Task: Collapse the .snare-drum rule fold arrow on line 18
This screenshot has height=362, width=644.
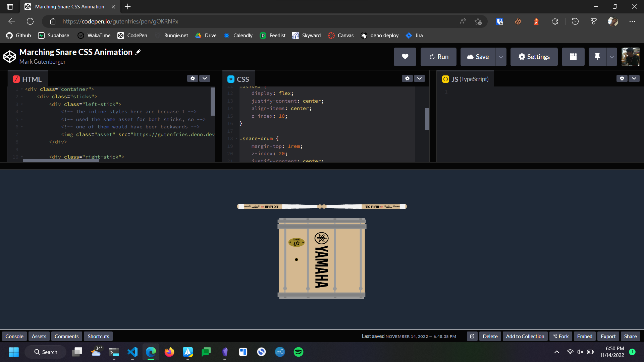Action: [x=236, y=138]
